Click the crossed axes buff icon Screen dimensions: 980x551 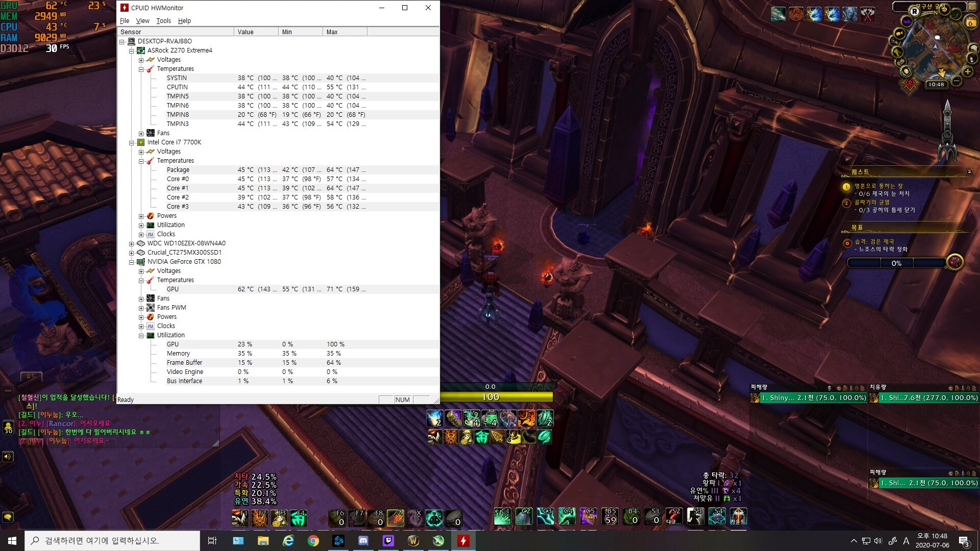pos(868,14)
